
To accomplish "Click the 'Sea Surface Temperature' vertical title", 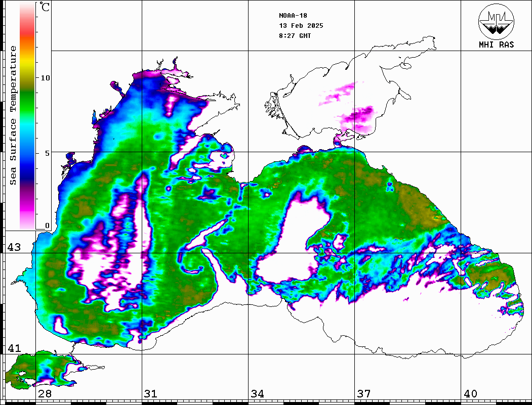I will click(x=13, y=116).
